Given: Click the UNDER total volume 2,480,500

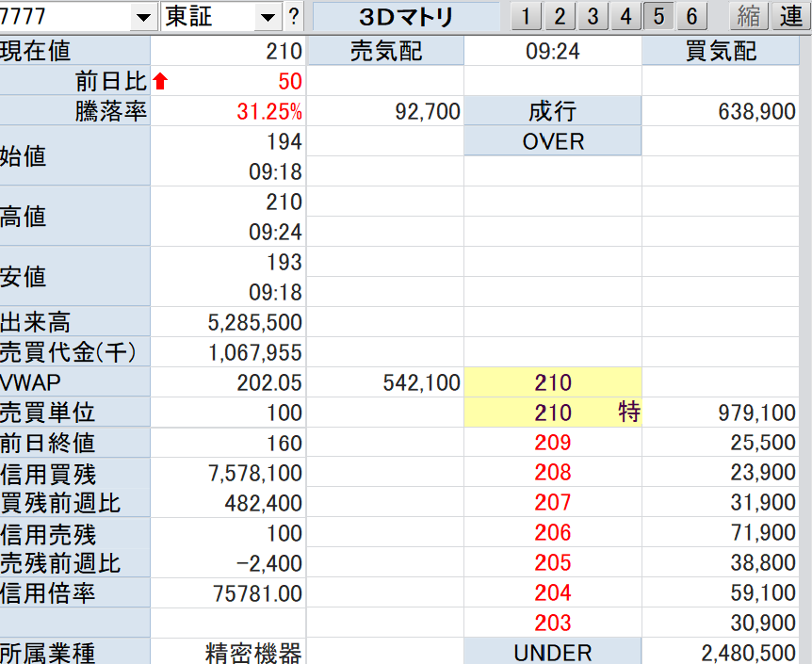Looking at the screenshot, I should pos(748,653).
